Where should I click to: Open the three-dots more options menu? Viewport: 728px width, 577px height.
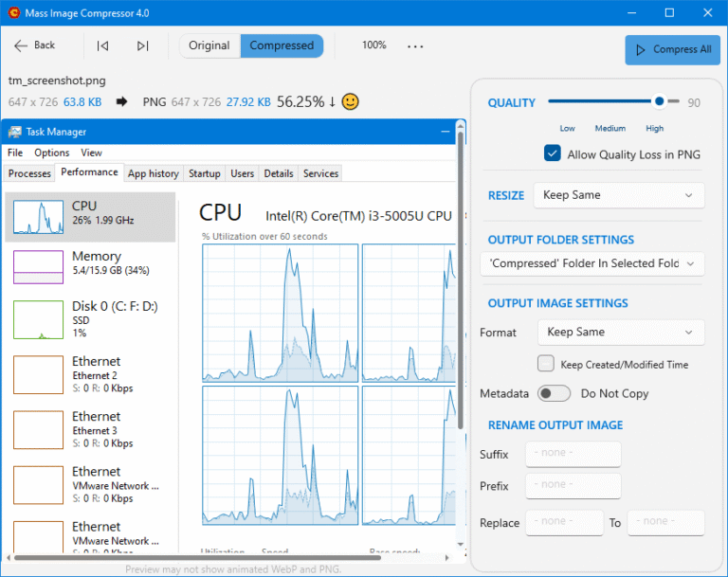[x=415, y=46]
